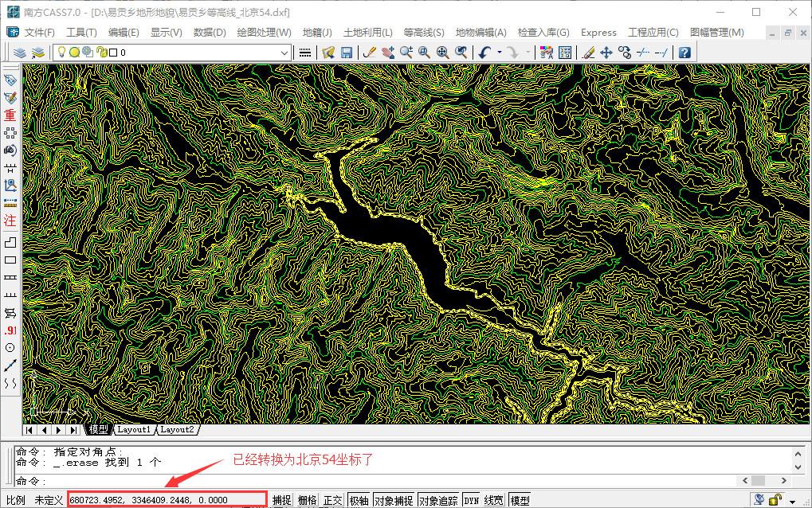The width and height of the screenshot is (812, 508).
Task: Click the red 注 annotation icon
Action: pos(10,221)
